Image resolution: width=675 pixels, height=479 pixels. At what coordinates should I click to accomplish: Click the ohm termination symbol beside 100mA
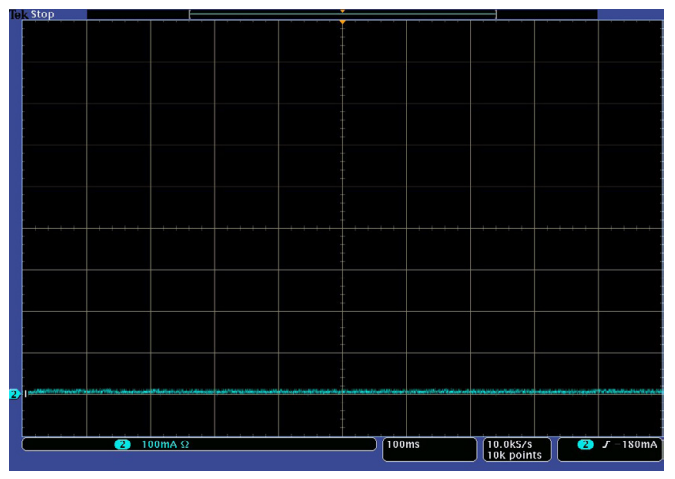tap(185, 445)
